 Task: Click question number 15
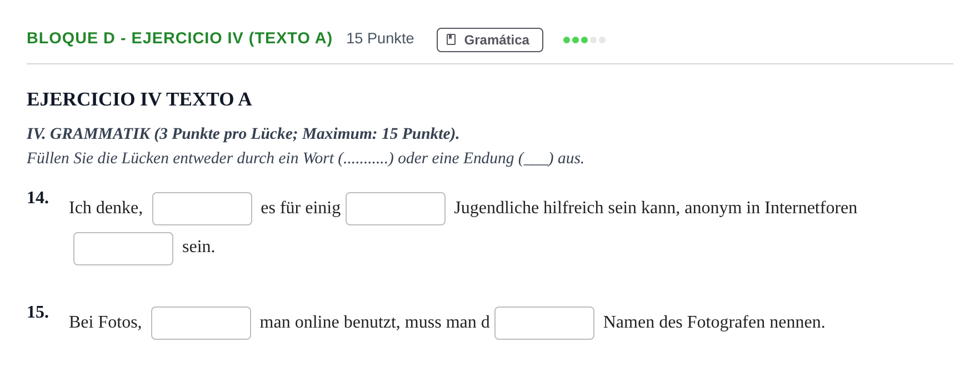pyautogui.click(x=38, y=312)
